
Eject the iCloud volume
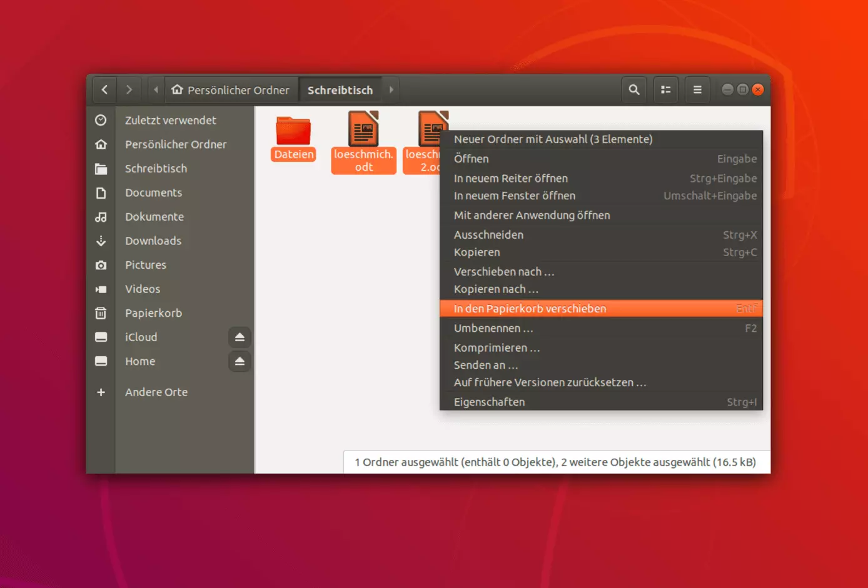pyautogui.click(x=240, y=337)
